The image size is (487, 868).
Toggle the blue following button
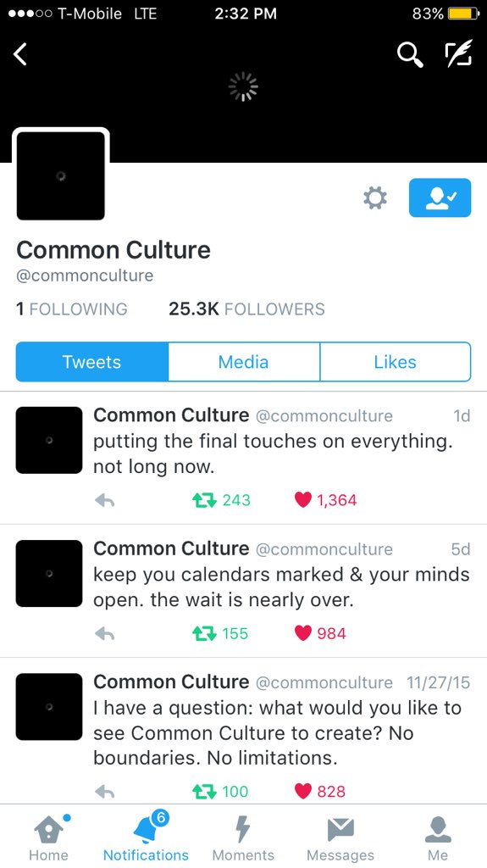tap(440, 198)
